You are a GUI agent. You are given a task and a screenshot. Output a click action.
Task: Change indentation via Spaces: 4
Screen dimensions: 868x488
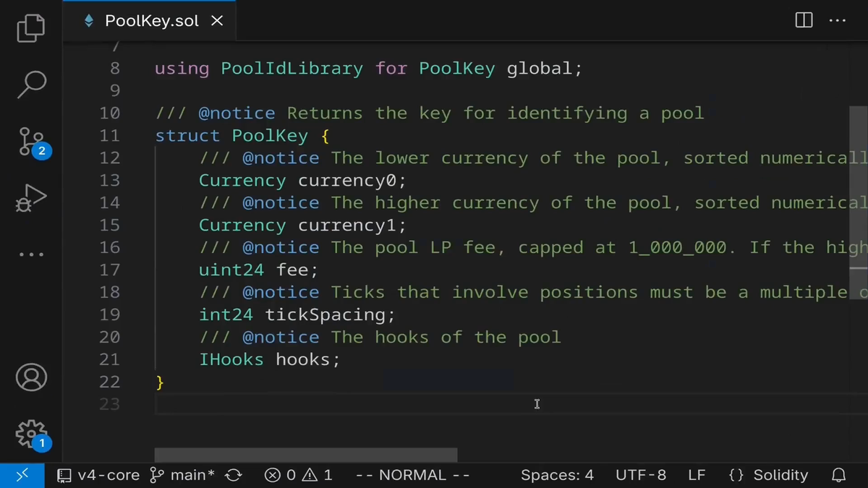click(557, 475)
